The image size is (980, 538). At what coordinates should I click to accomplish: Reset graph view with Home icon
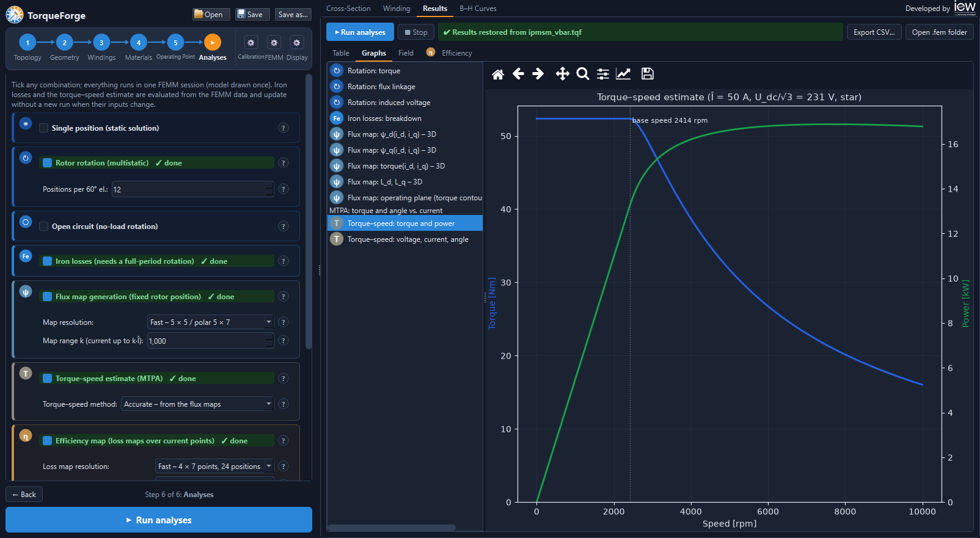(x=498, y=74)
